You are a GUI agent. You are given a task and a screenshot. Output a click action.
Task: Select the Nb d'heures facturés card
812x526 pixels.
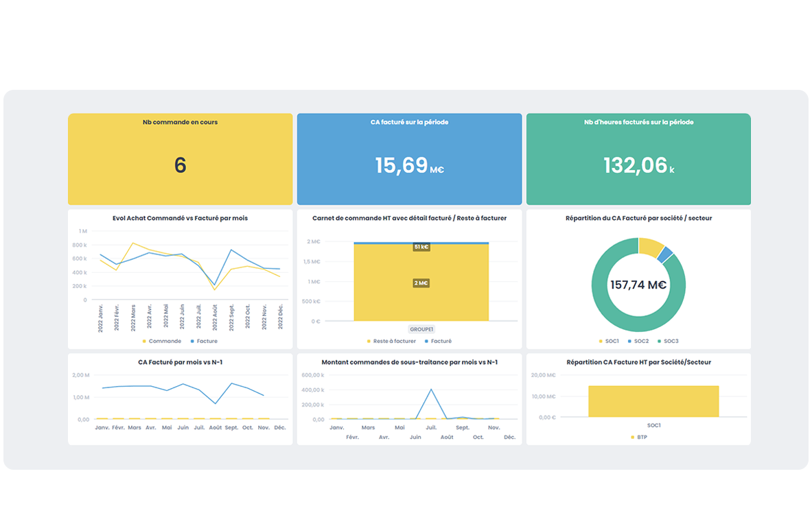pyautogui.click(x=638, y=159)
